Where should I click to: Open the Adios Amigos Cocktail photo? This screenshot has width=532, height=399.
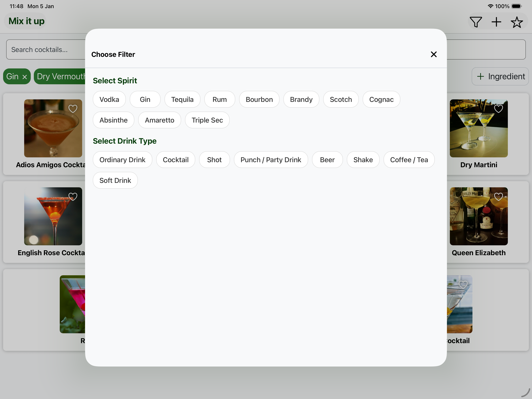point(53,128)
